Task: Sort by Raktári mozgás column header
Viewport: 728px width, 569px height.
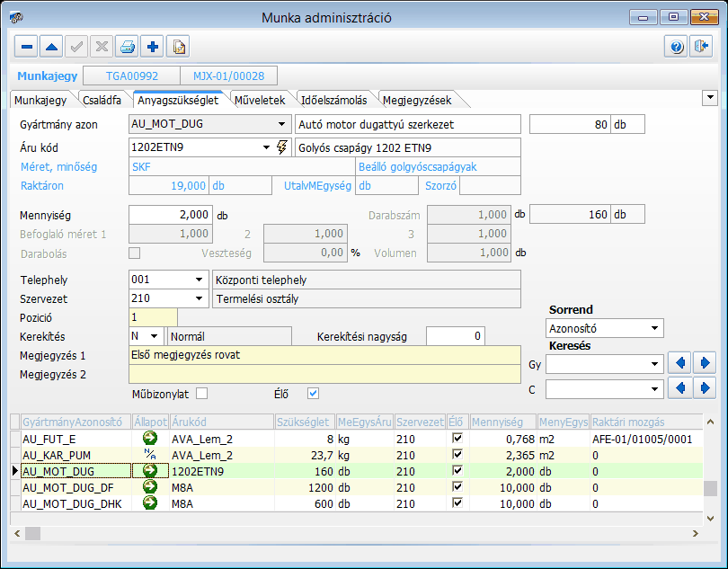Action: point(646,422)
